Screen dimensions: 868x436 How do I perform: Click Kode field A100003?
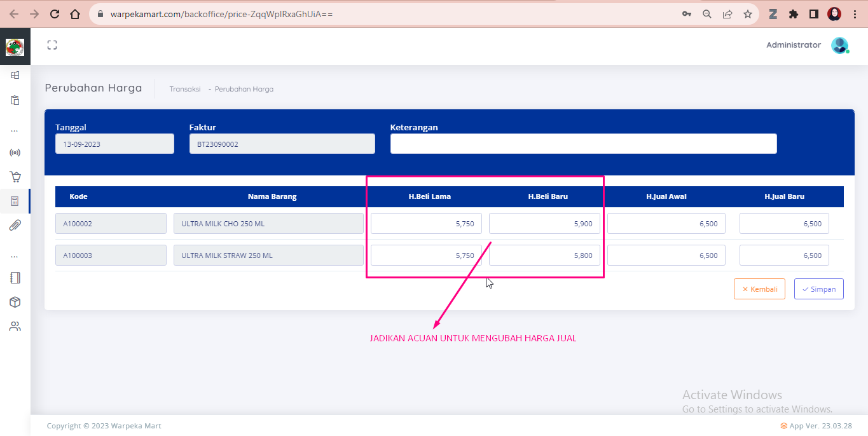coord(111,255)
